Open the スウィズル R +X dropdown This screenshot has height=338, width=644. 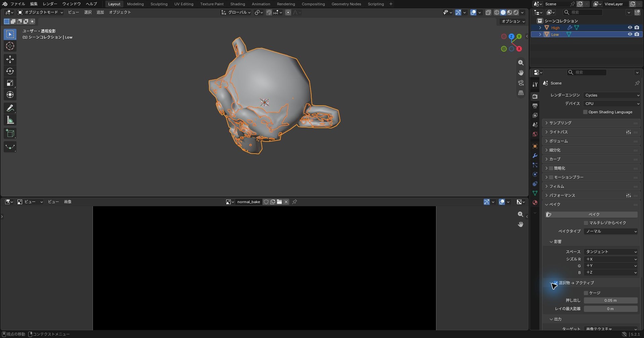click(x=611, y=259)
